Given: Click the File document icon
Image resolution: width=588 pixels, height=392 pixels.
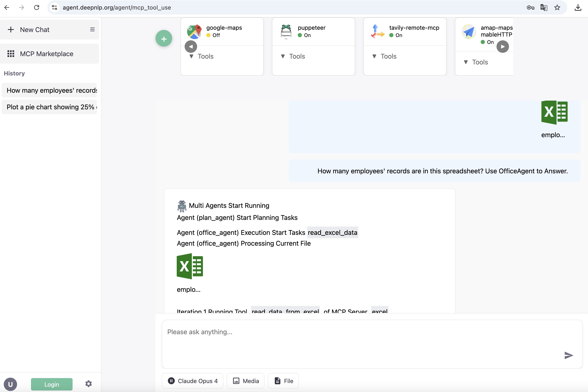Looking at the screenshot, I should pos(277,381).
